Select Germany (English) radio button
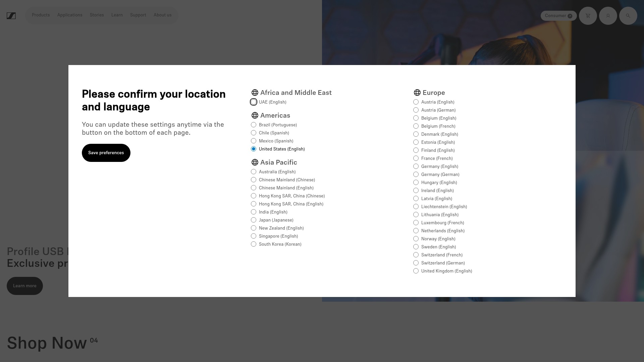The image size is (644, 362). pyautogui.click(x=416, y=166)
